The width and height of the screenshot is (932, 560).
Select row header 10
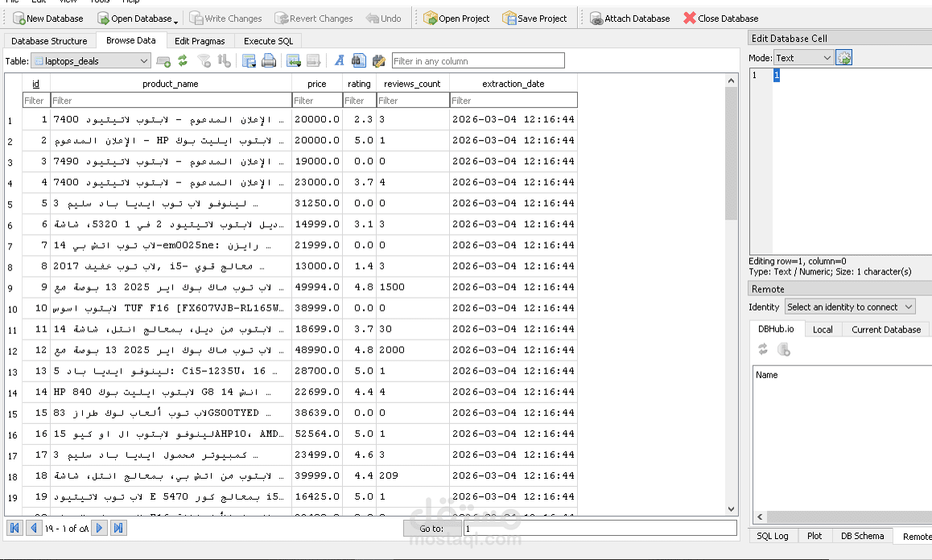tap(13, 308)
